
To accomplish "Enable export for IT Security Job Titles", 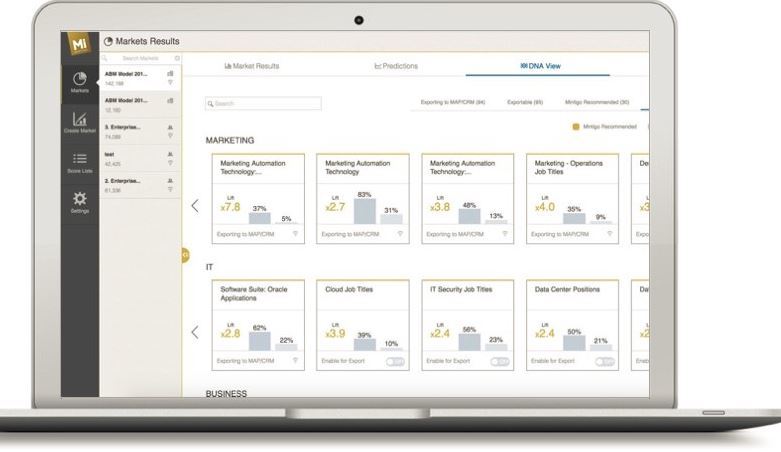I will click(x=499, y=360).
